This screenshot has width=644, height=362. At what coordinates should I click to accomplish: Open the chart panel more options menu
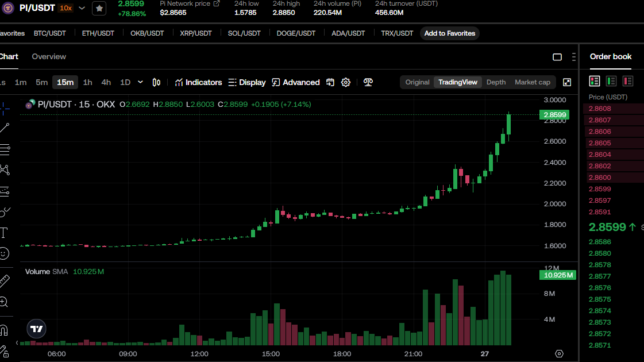point(573,57)
